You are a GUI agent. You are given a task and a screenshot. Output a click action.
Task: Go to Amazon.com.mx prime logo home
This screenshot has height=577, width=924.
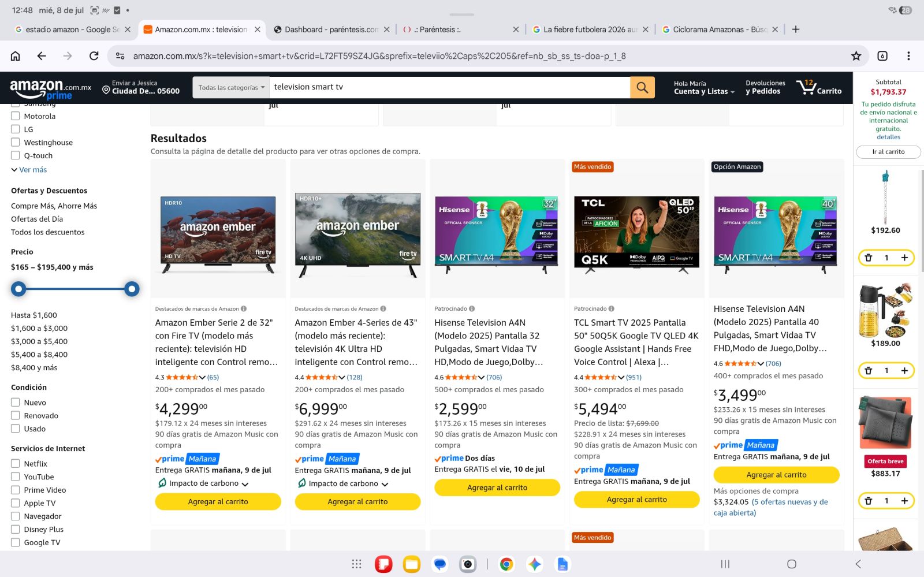(51, 89)
